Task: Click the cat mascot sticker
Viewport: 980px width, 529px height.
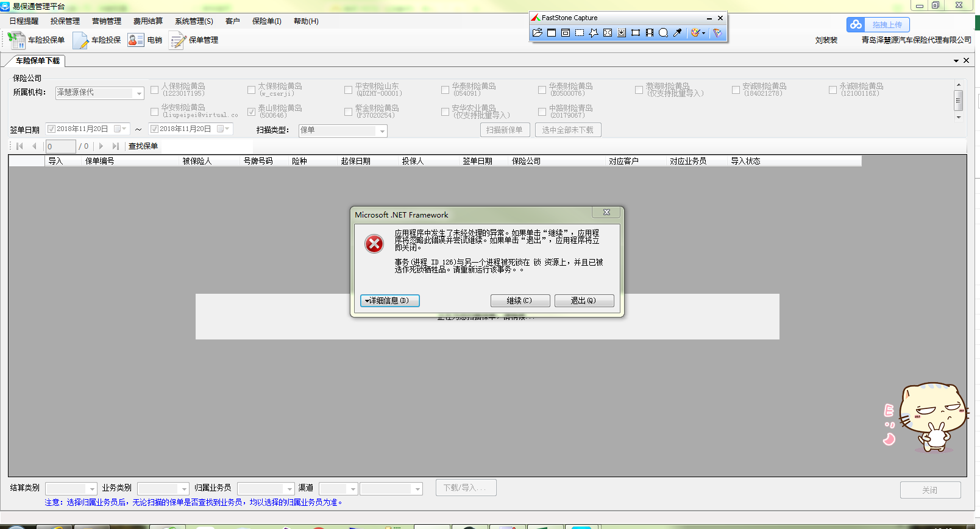Action: click(932, 417)
